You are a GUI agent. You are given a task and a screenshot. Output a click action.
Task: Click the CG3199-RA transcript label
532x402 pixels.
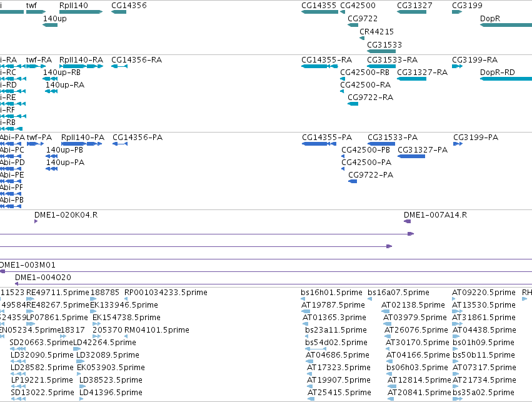point(475,60)
